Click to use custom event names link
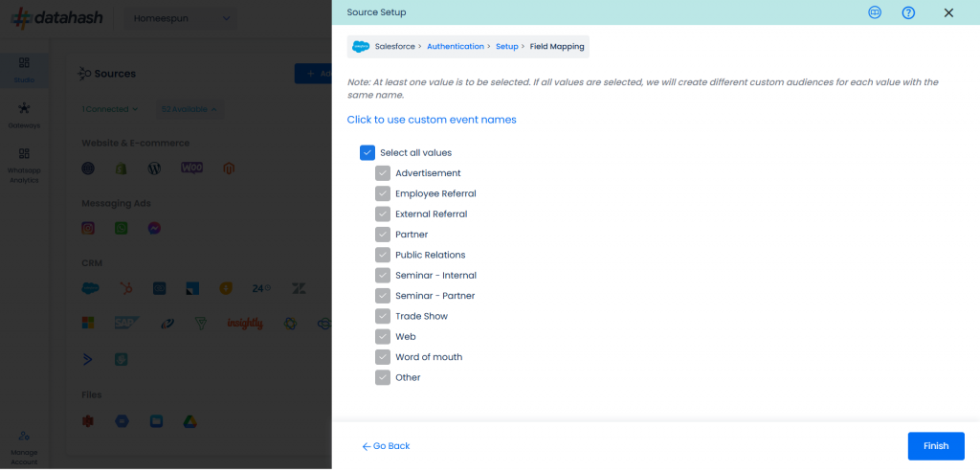The width and height of the screenshot is (980, 472). click(432, 120)
